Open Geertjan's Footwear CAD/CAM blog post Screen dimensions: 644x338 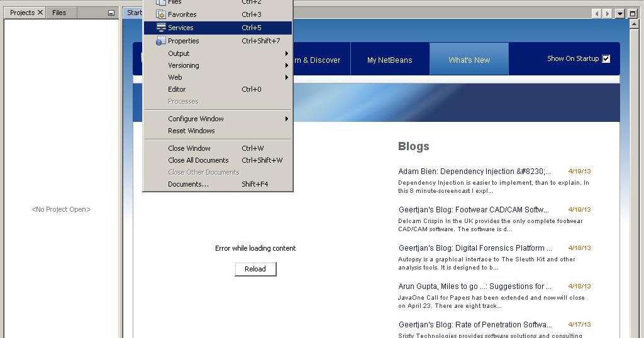(474, 210)
